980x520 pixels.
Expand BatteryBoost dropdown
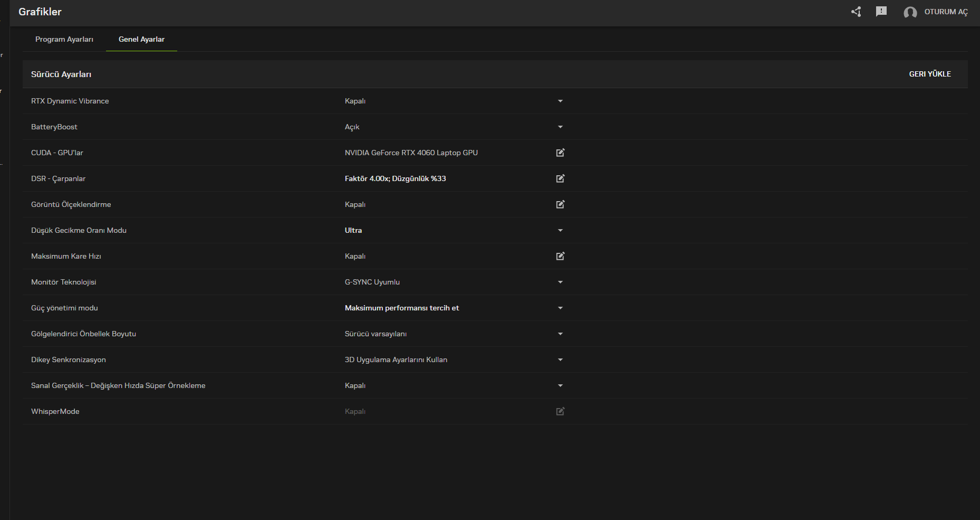click(560, 127)
